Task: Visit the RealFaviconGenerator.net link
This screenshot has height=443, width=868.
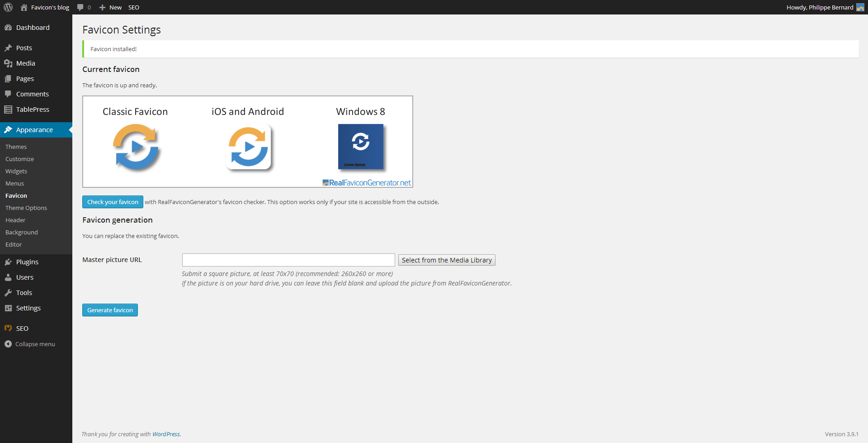Action: pyautogui.click(x=367, y=182)
